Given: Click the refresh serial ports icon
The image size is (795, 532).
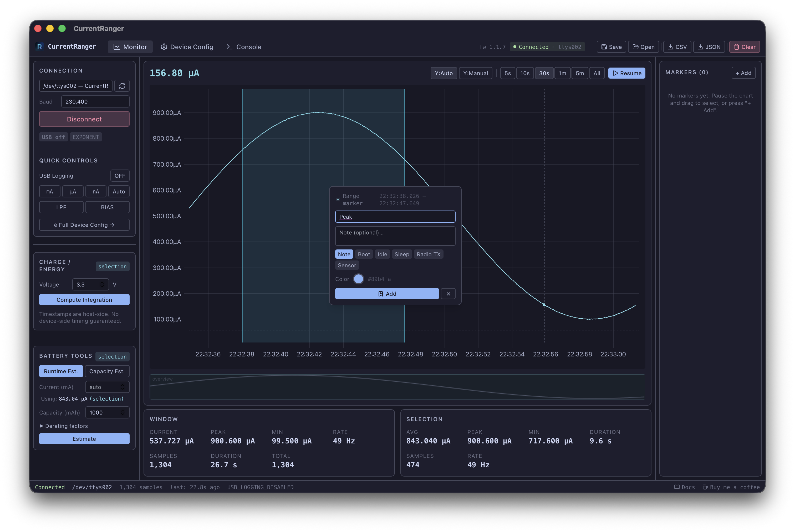Looking at the screenshot, I should tap(122, 86).
